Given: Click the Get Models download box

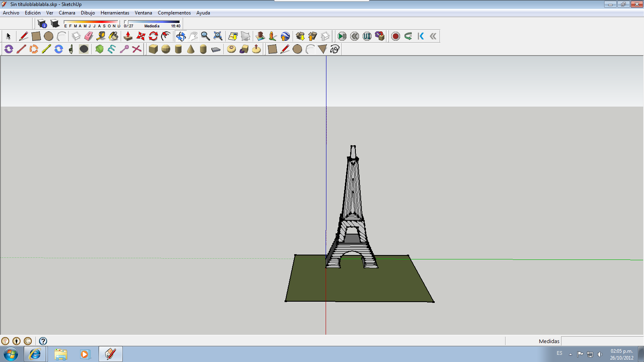Looking at the screenshot, I should (x=300, y=36).
